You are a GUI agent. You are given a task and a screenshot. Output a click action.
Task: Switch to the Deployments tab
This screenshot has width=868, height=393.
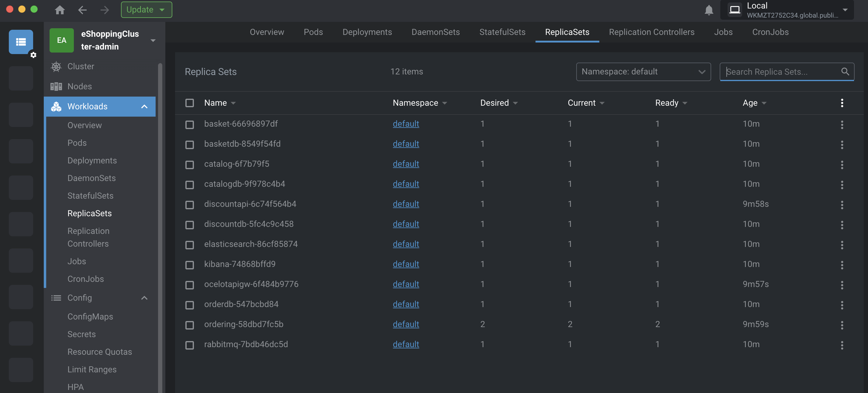367,32
